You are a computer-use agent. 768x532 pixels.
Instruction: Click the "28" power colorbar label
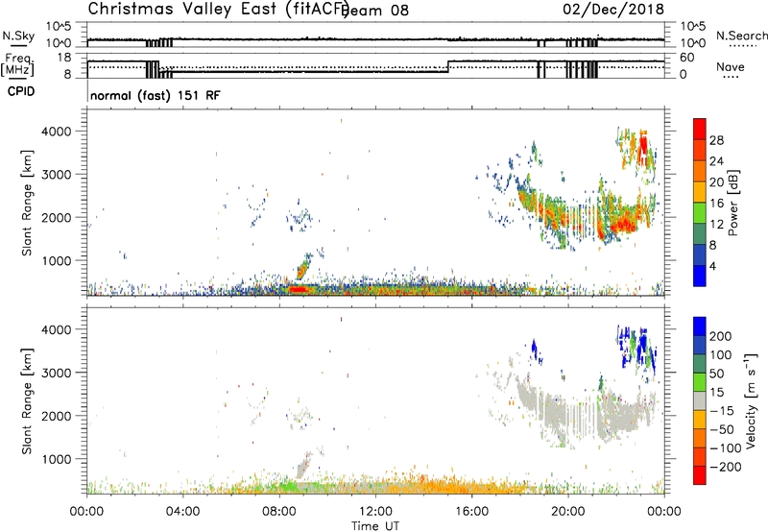coord(716,140)
